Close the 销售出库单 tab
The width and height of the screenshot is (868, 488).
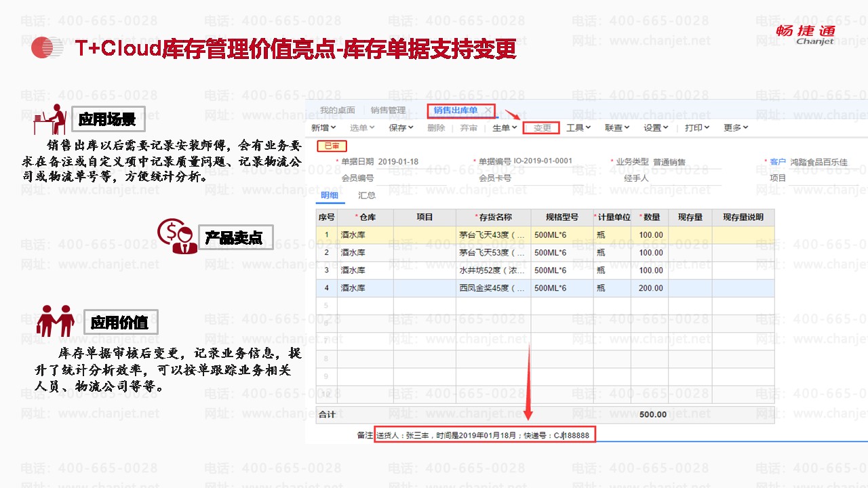(488, 110)
